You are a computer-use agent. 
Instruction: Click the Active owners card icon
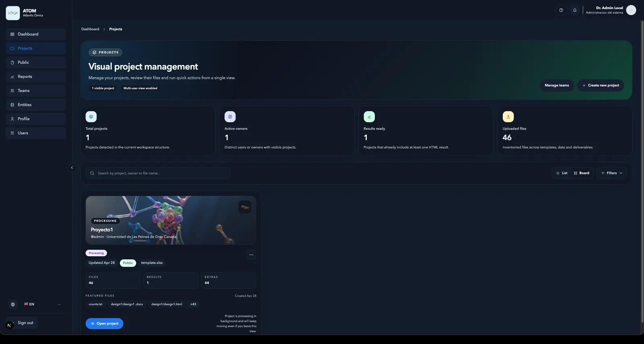coord(230,117)
